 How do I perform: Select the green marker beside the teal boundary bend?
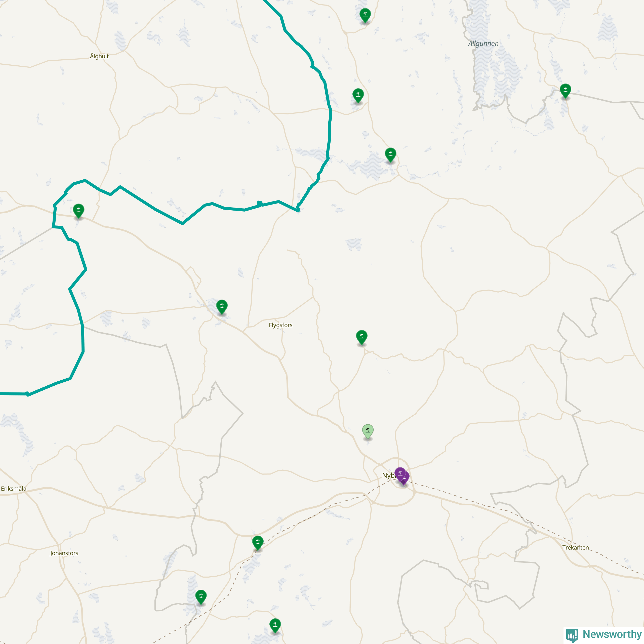[x=358, y=96]
